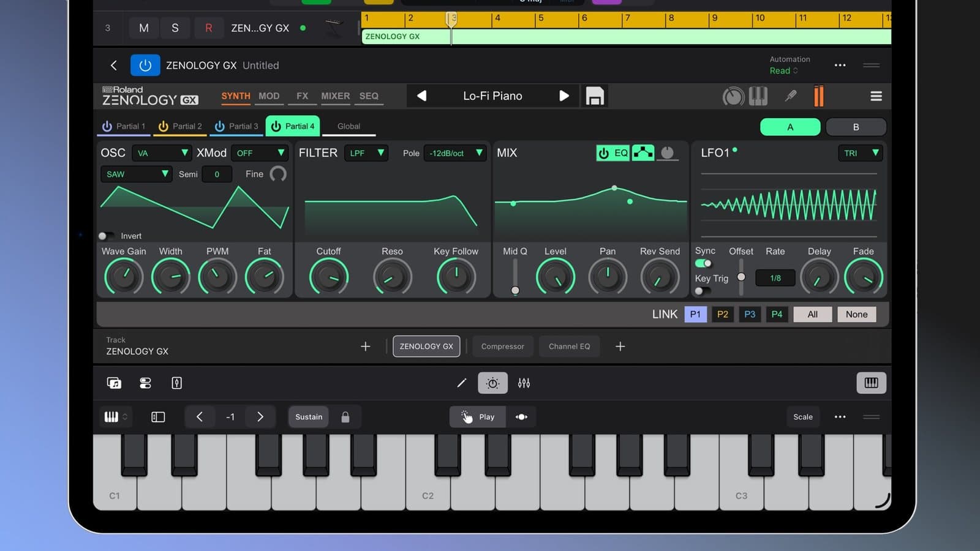Select the Partial 2 tab
This screenshot has width=980, height=551.
[180, 126]
